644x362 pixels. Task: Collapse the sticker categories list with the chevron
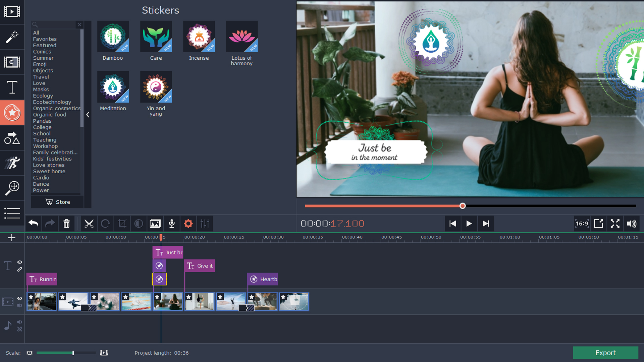tap(88, 115)
